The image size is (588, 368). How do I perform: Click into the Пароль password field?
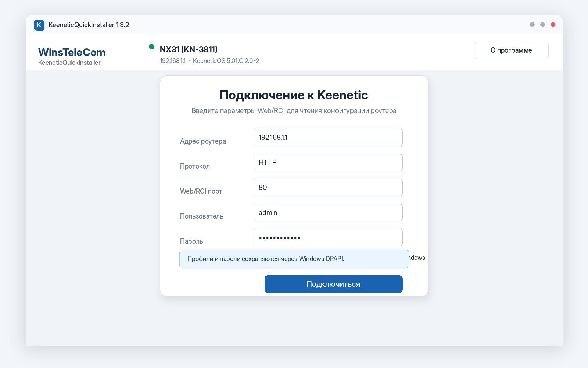(328, 237)
